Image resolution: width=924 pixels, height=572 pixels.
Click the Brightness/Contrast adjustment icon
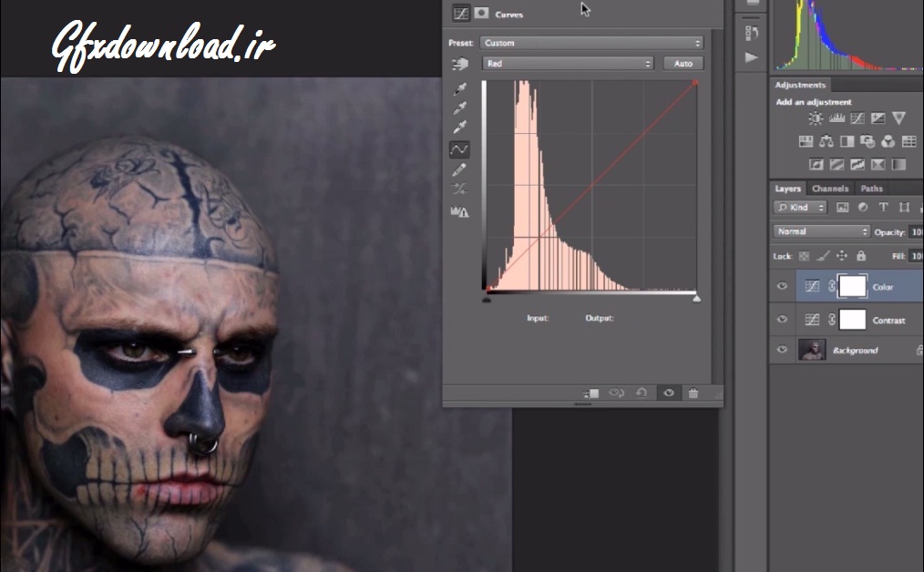pyautogui.click(x=816, y=118)
